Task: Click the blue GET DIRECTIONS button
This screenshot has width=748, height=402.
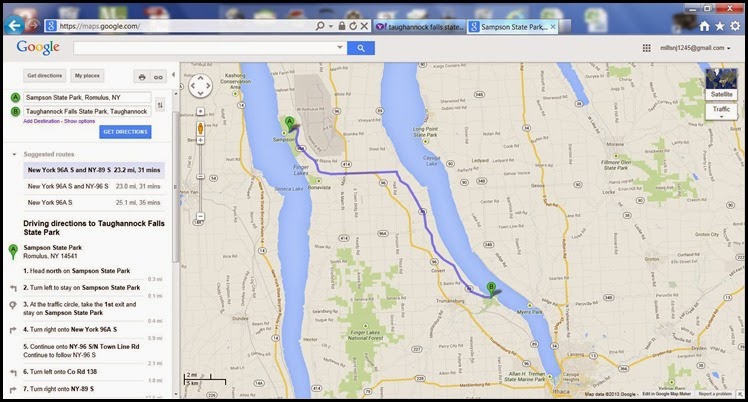Action: [x=125, y=132]
